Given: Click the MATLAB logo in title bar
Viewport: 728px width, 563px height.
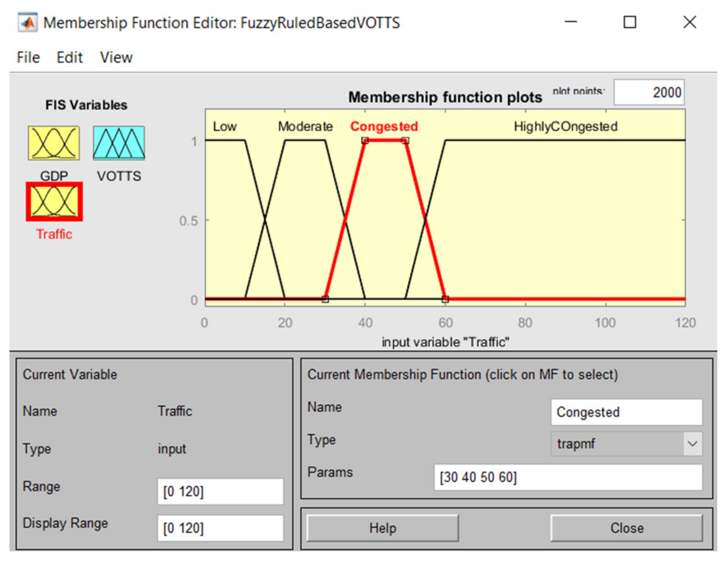Looking at the screenshot, I should click(28, 23).
